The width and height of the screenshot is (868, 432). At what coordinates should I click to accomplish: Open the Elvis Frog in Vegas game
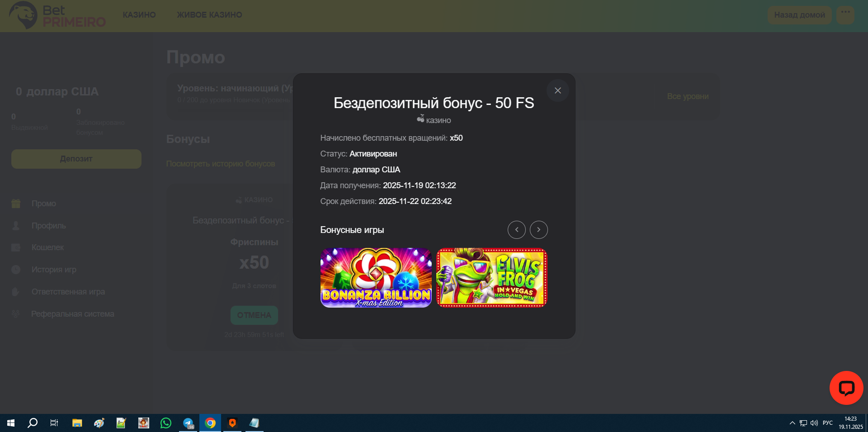491,277
